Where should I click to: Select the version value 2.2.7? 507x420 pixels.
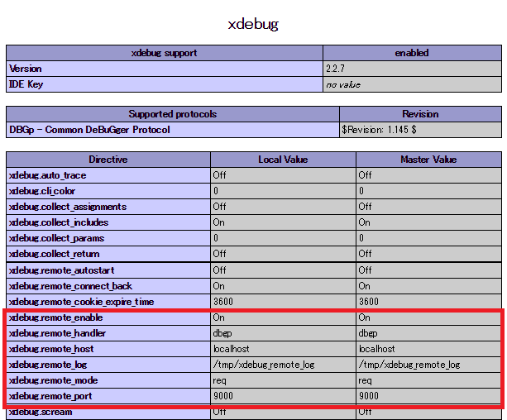coord(412,69)
